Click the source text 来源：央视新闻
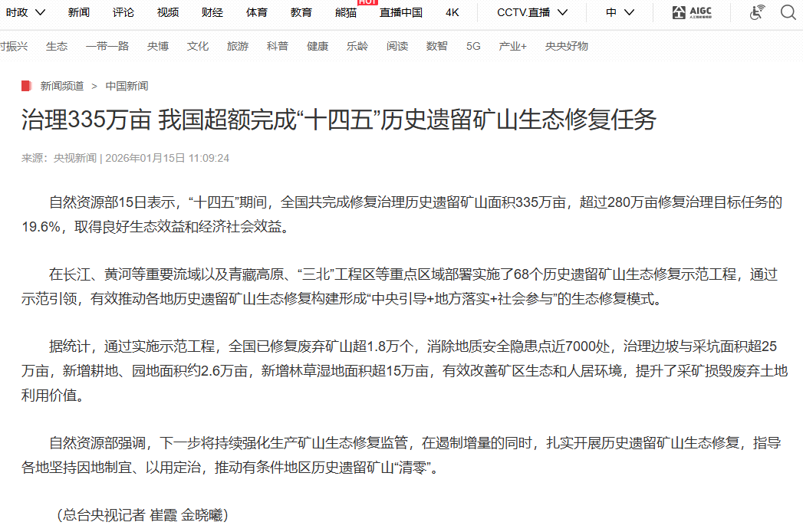803x532 pixels. [59, 158]
